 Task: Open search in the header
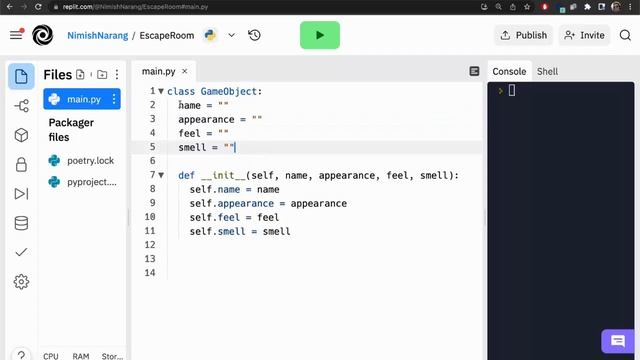click(x=625, y=35)
